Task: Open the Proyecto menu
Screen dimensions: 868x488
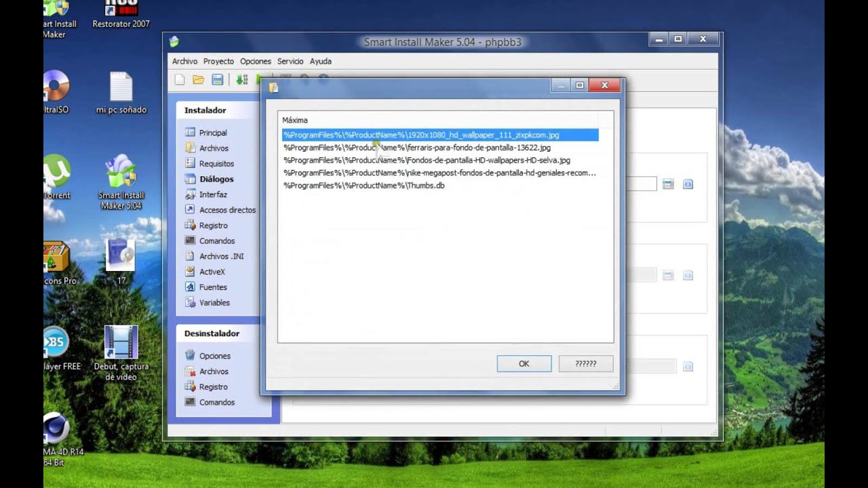Action: tap(218, 61)
